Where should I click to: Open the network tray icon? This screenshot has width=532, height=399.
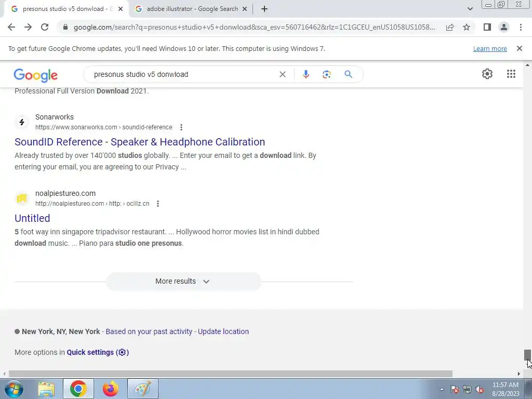pyautogui.click(x=467, y=390)
